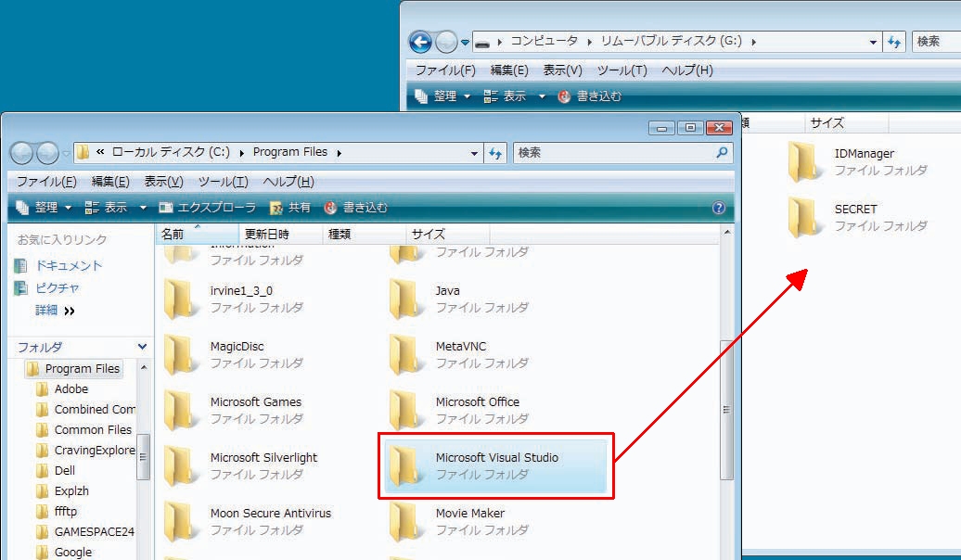Screen dimensions: 961x560
Task: Sort by サイズ column in Program Files
Action: point(448,234)
